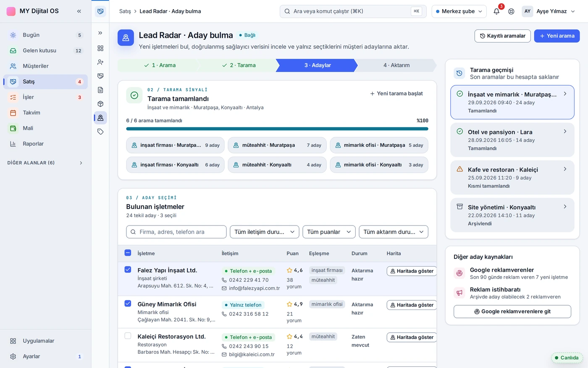This screenshot has height=368, width=588.
Task: Open the help lifebuoy icon
Action: [x=511, y=11]
